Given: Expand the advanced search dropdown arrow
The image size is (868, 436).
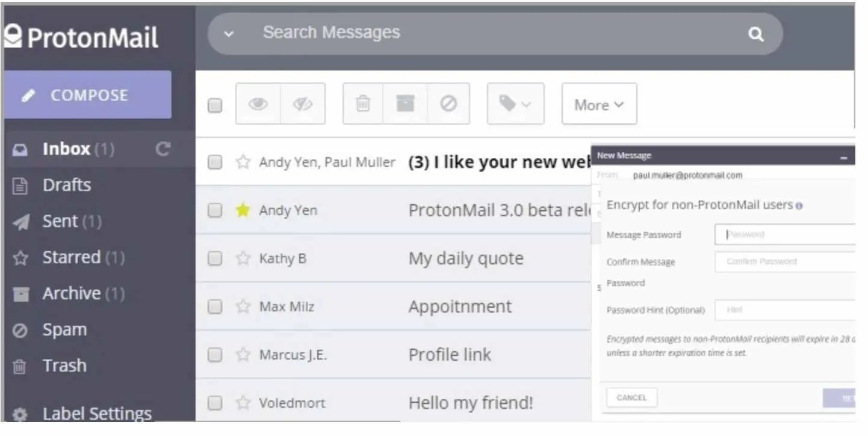Looking at the screenshot, I should coord(228,34).
